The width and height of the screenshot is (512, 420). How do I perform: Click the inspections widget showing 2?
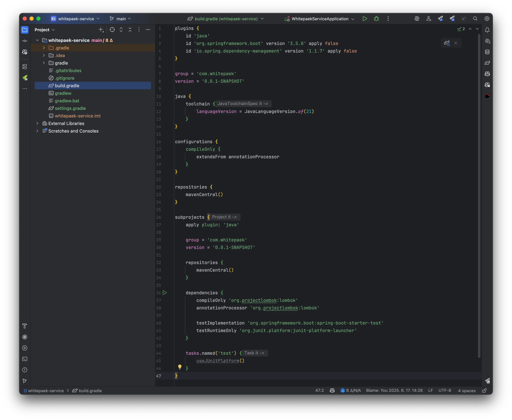click(461, 29)
